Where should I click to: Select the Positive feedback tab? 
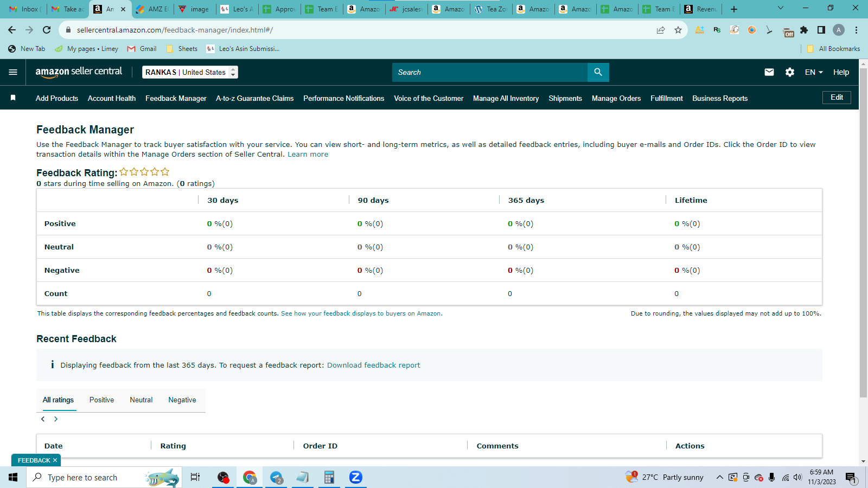[x=102, y=400]
